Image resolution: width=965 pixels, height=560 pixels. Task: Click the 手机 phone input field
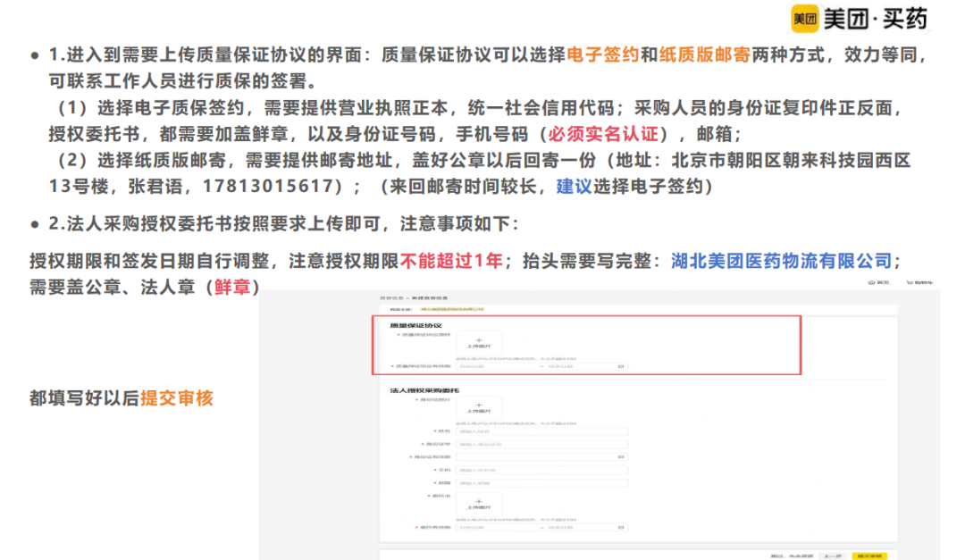[x=541, y=470]
